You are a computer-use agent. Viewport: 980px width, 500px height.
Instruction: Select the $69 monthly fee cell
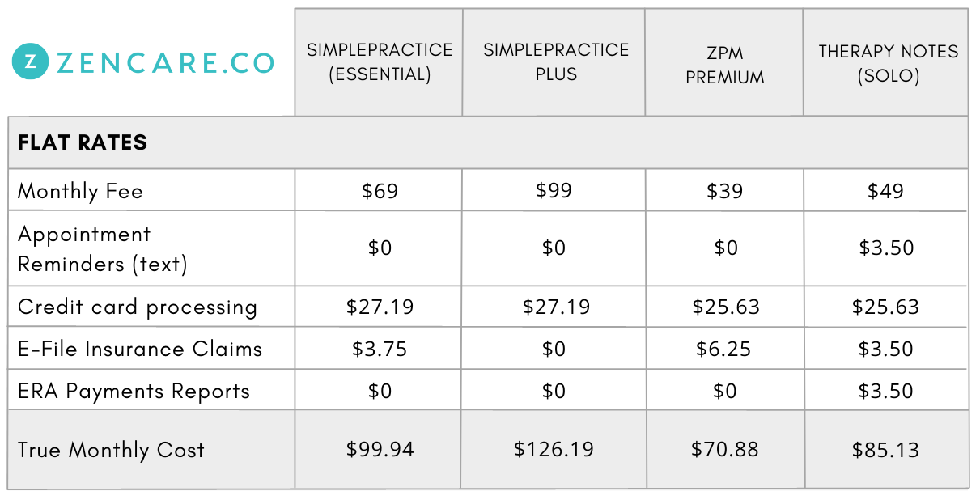(379, 191)
